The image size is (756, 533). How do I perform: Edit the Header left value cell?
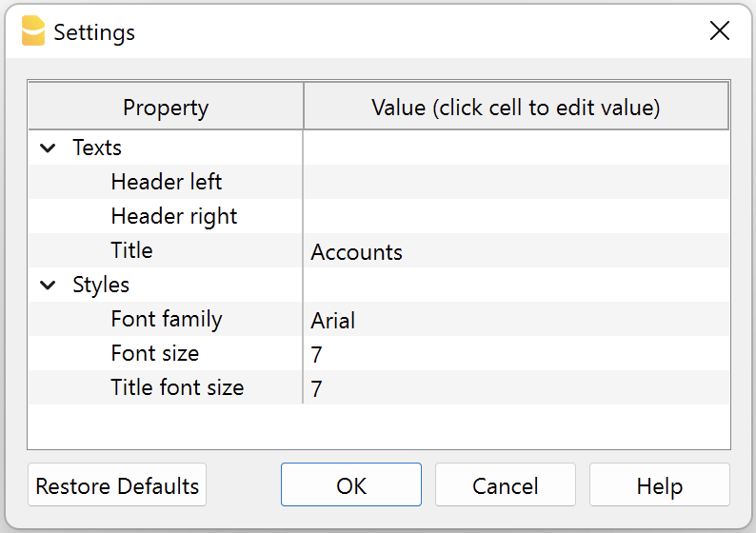(516, 183)
